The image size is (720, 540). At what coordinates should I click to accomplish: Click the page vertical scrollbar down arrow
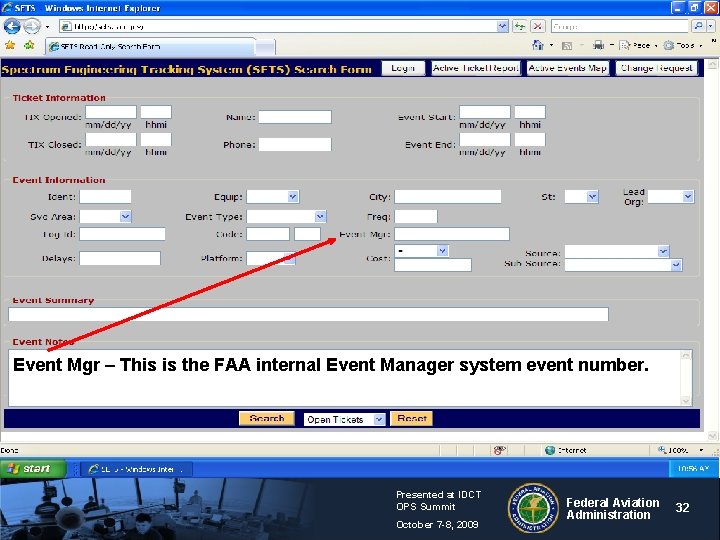tap(712, 435)
